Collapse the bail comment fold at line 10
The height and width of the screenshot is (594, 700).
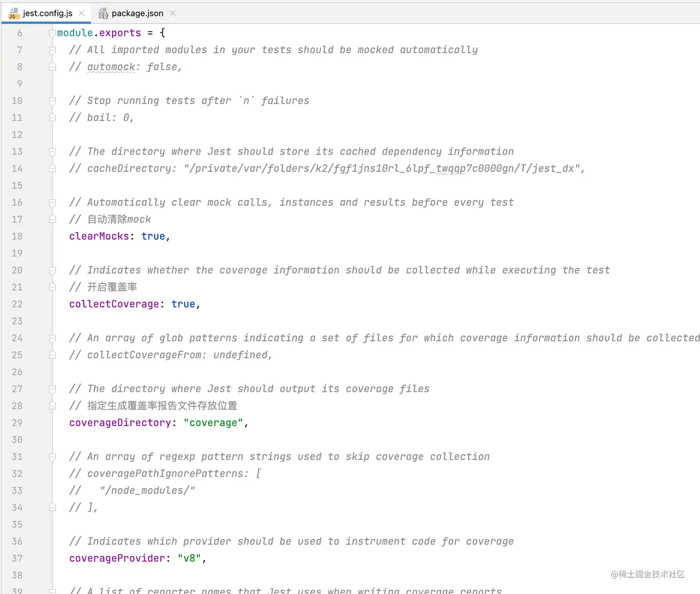coord(52,100)
